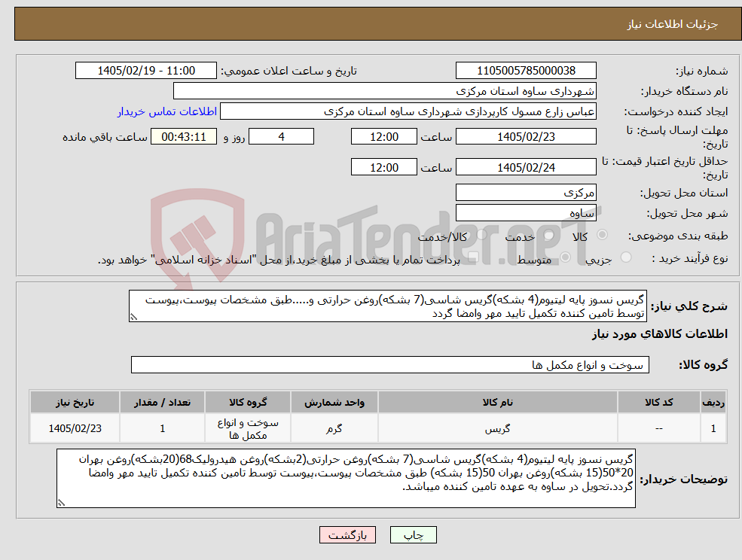Click the واحد شمارش column header
The width and height of the screenshot is (742, 560).
coord(334,402)
